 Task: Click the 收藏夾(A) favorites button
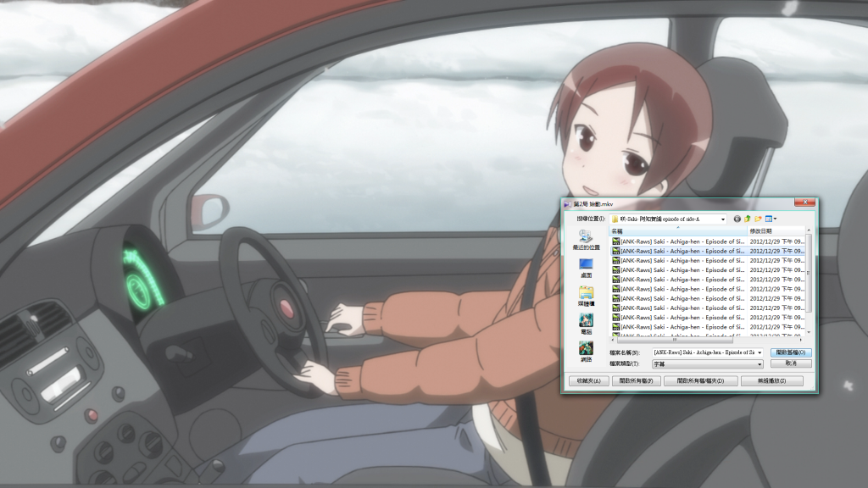[588, 380]
